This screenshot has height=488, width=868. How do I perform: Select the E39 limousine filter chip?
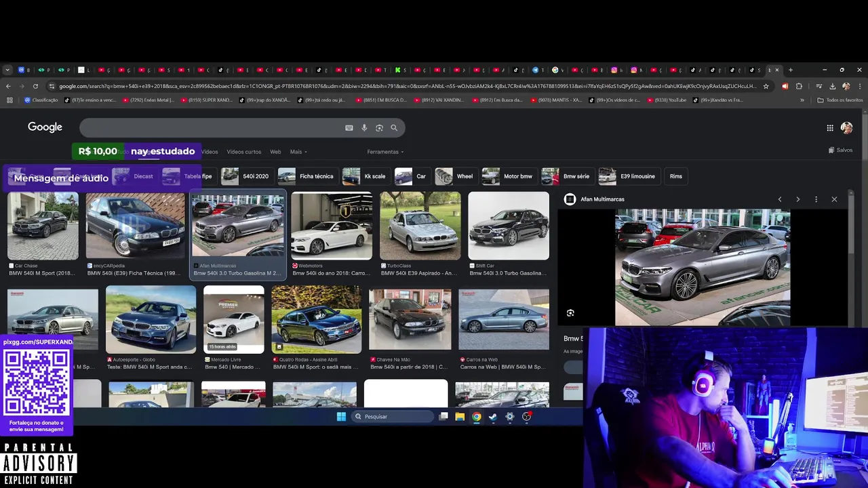click(629, 176)
